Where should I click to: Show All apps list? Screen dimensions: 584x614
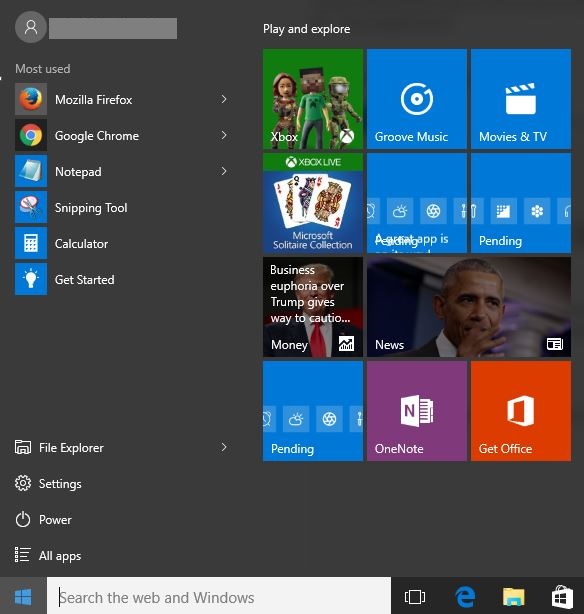(48, 556)
